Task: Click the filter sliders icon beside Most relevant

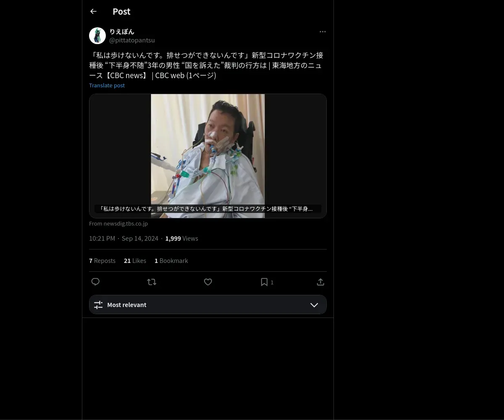Action: pos(98,305)
